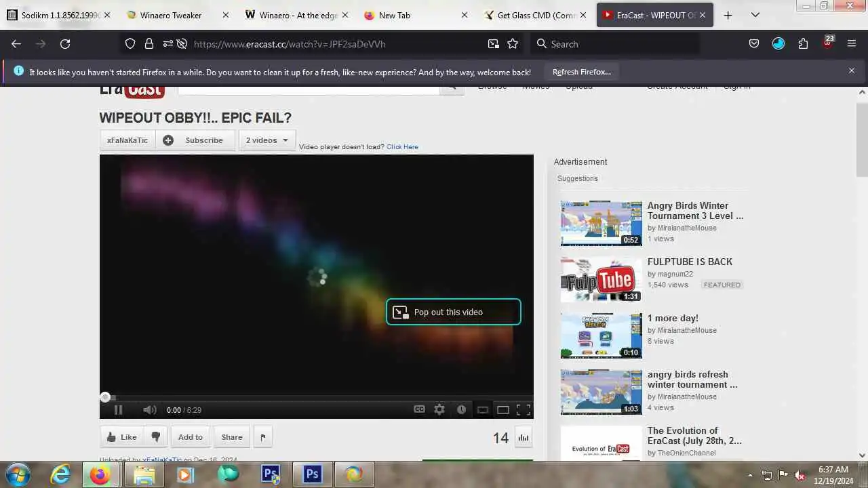Image resolution: width=868 pixels, height=488 pixels.
Task: Open Windows Media Player from taskbar
Action: coord(185,475)
